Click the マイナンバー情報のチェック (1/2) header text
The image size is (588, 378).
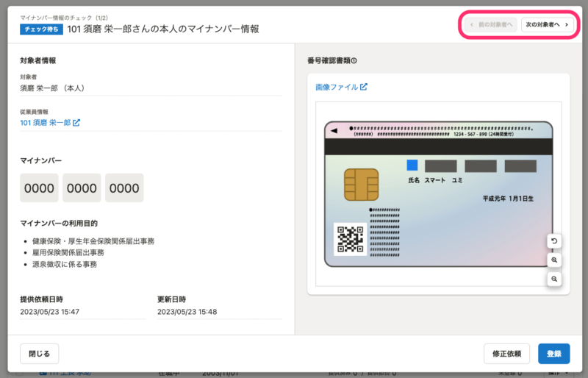(64, 18)
